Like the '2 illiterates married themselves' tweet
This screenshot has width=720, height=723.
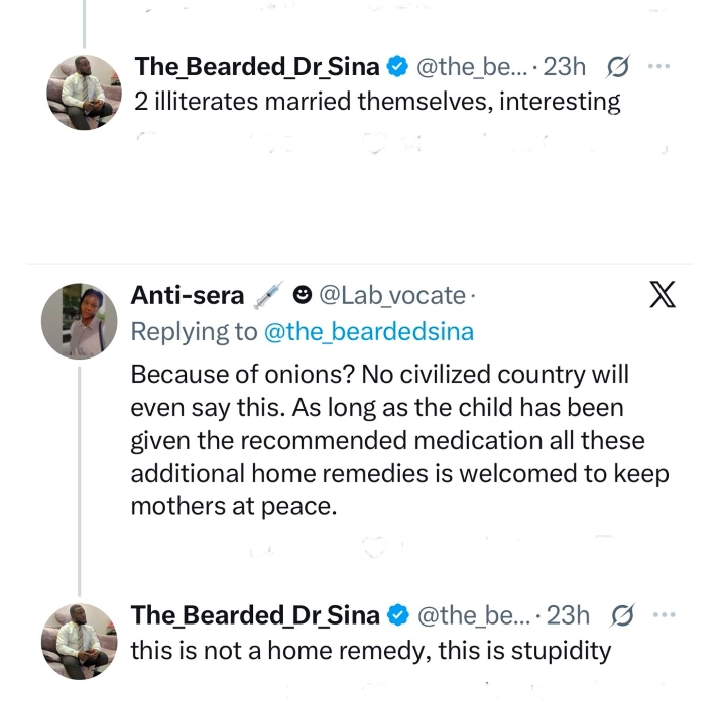click(x=375, y=143)
